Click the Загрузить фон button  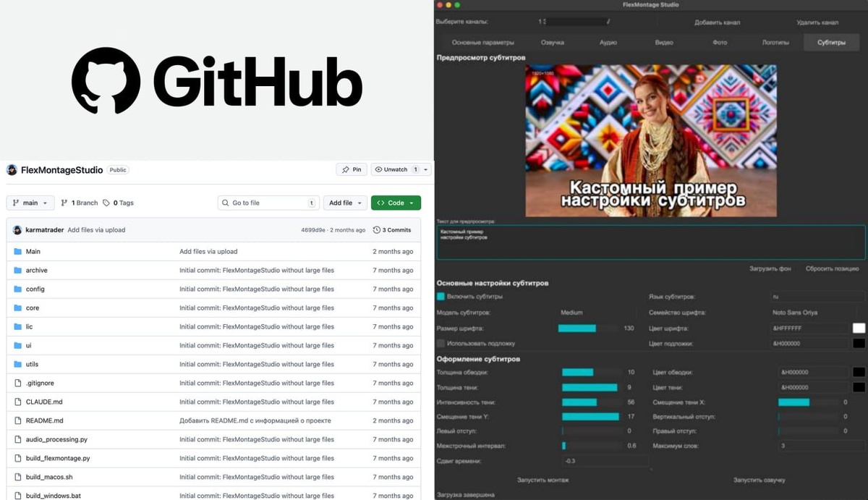[770, 268]
